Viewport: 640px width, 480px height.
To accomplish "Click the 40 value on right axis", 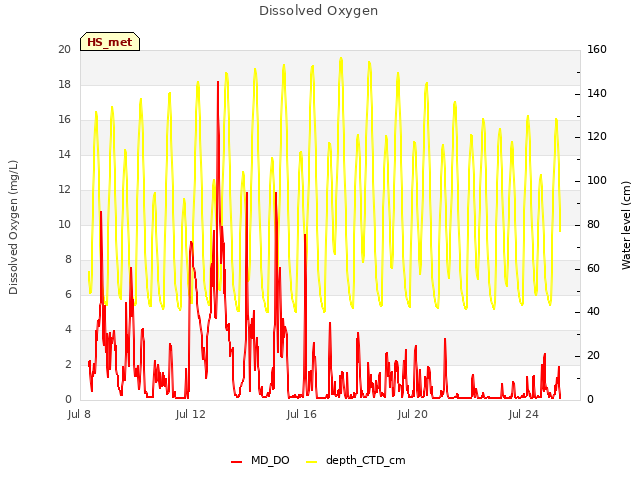I will [593, 312].
